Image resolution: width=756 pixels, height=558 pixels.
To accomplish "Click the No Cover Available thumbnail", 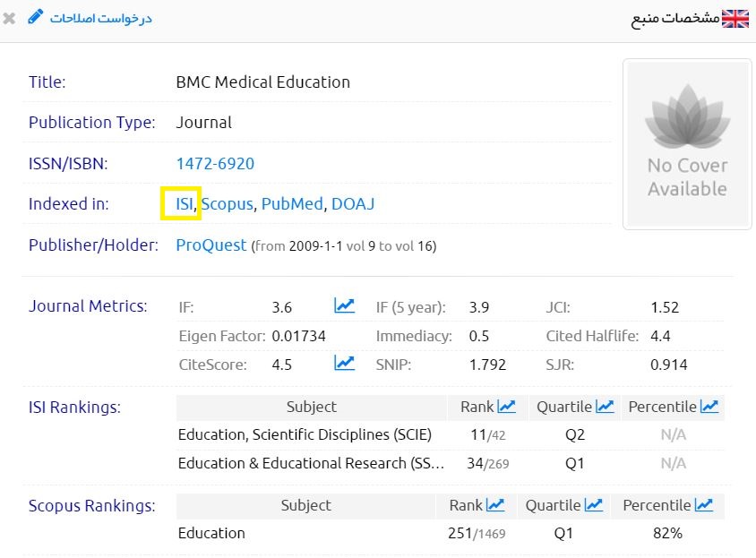I will click(x=687, y=143).
